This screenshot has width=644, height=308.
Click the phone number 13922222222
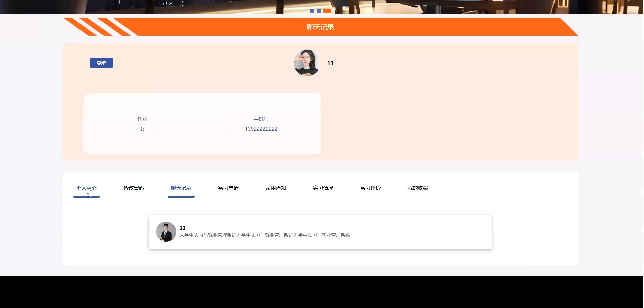[261, 129]
